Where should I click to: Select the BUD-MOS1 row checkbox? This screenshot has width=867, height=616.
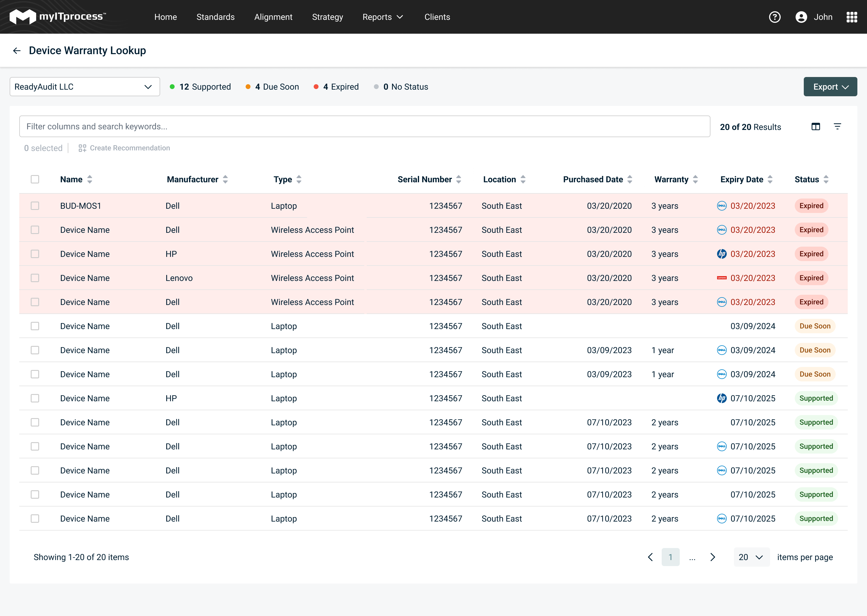(x=35, y=206)
